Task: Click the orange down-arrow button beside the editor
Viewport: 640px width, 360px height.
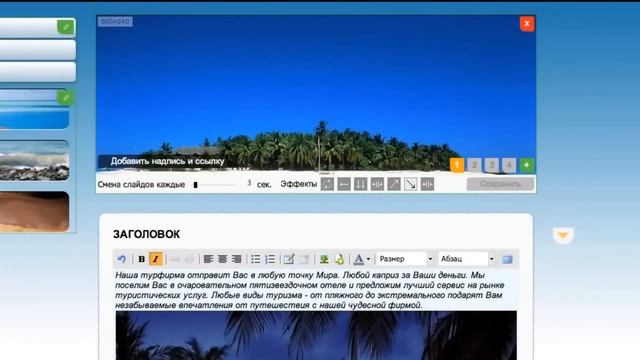Action: point(563,236)
